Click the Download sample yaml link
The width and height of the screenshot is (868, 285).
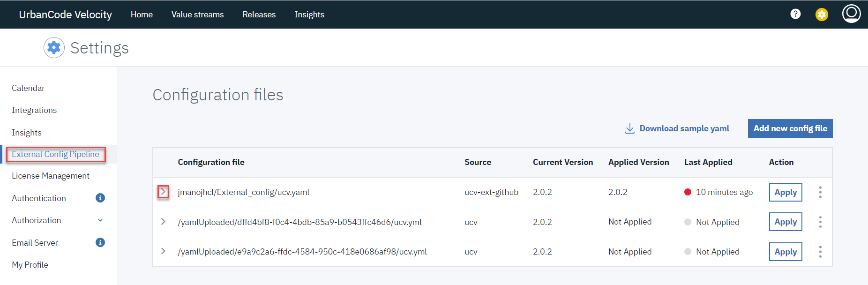[x=684, y=128]
